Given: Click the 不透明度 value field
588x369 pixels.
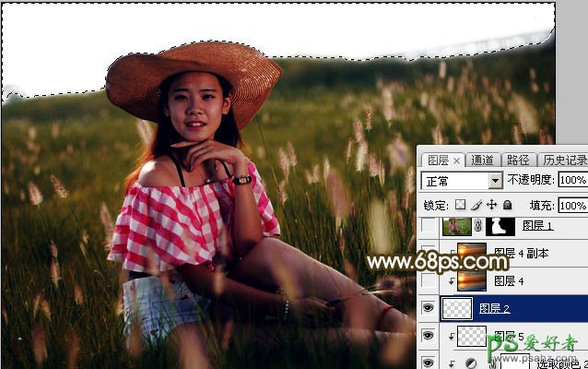Looking at the screenshot, I should point(572,180).
